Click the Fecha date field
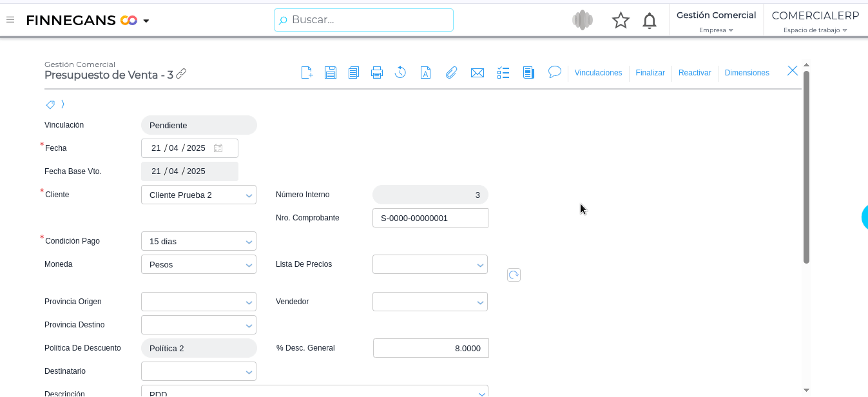 pos(189,148)
